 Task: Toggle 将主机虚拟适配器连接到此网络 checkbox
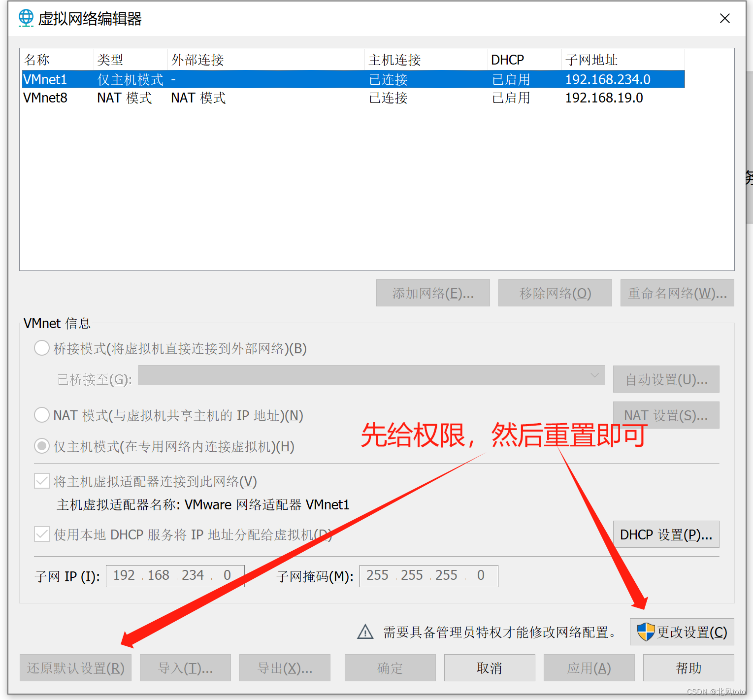(x=42, y=481)
